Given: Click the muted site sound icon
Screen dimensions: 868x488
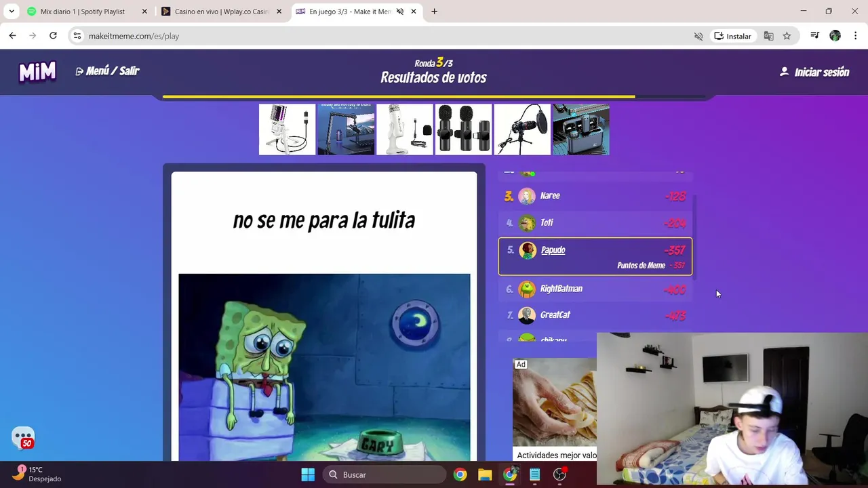Looking at the screenshot, I should 698,36.
